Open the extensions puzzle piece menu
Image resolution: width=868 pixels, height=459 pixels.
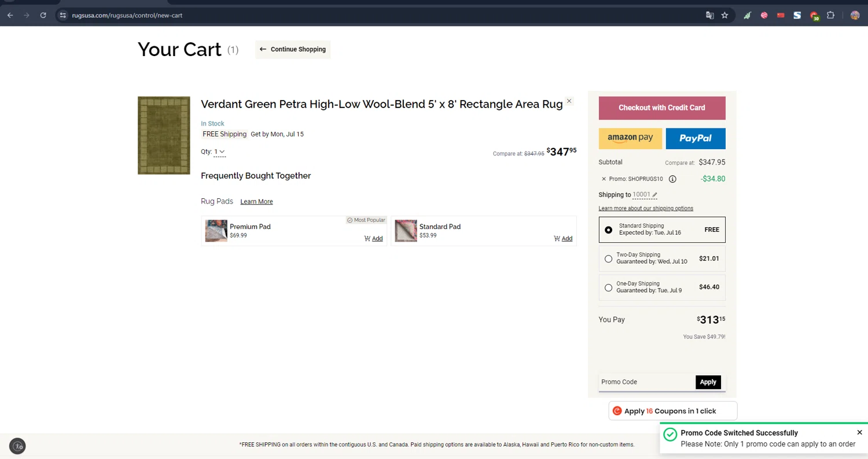830,16
